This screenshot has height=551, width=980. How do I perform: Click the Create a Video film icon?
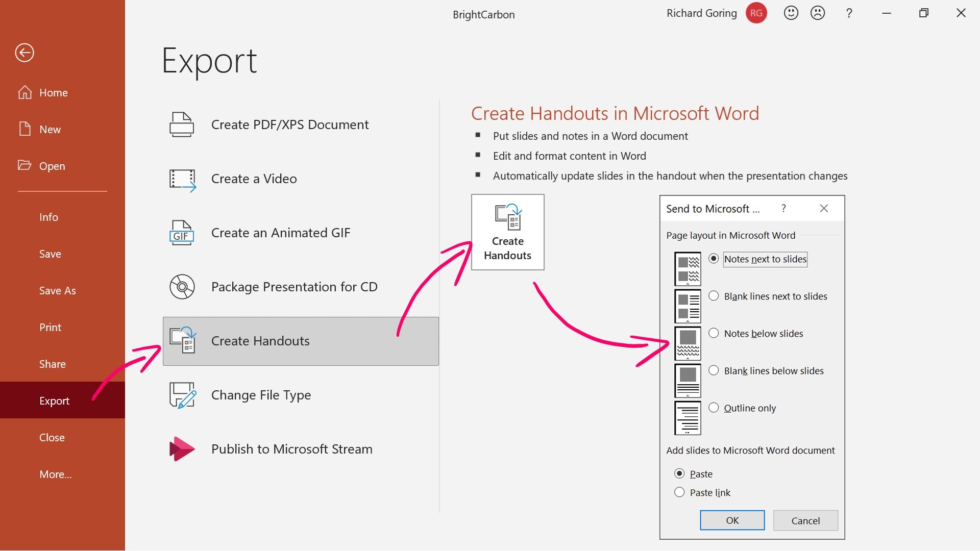[x=181, y=179]
